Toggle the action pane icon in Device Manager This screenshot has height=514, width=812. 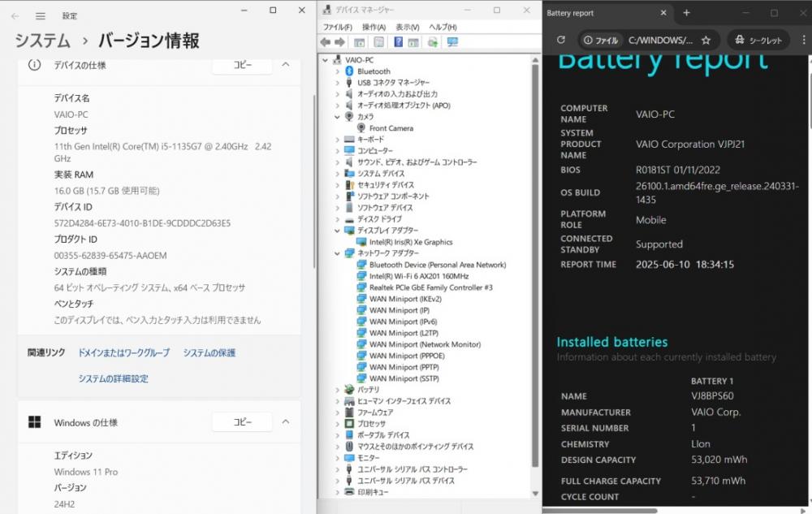(413, 42)
